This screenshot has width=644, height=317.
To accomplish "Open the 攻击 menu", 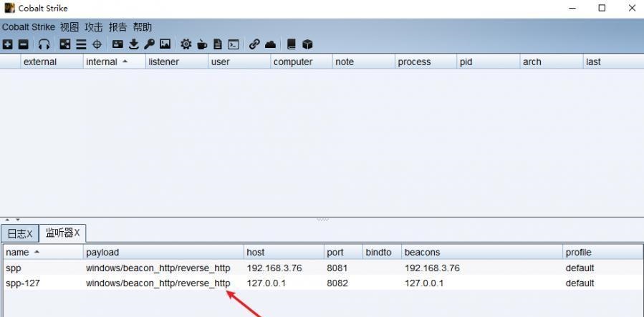I will coord(94,27).
